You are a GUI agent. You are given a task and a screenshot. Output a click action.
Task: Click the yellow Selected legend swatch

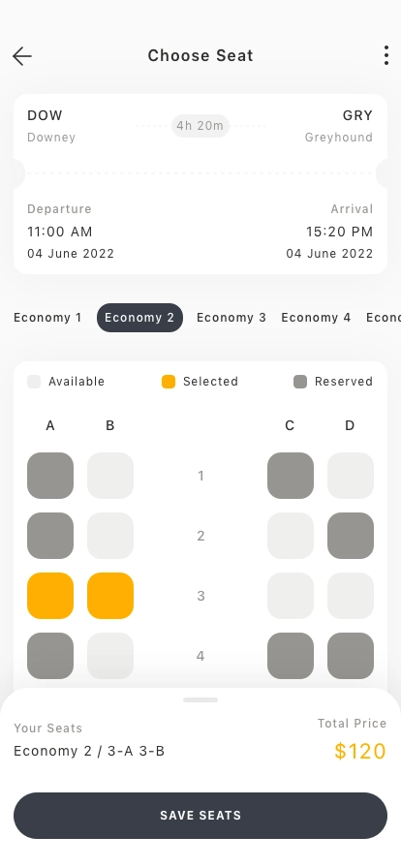[169, 382]
